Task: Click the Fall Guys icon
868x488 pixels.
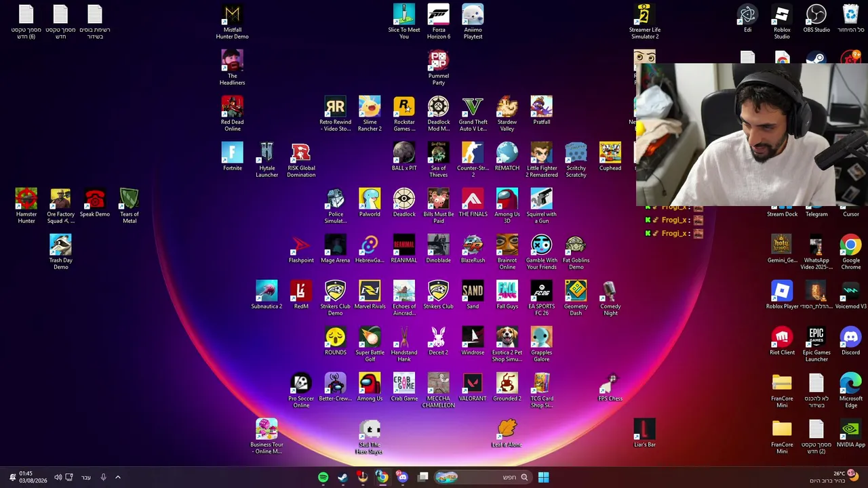Action: pos(507,296)
